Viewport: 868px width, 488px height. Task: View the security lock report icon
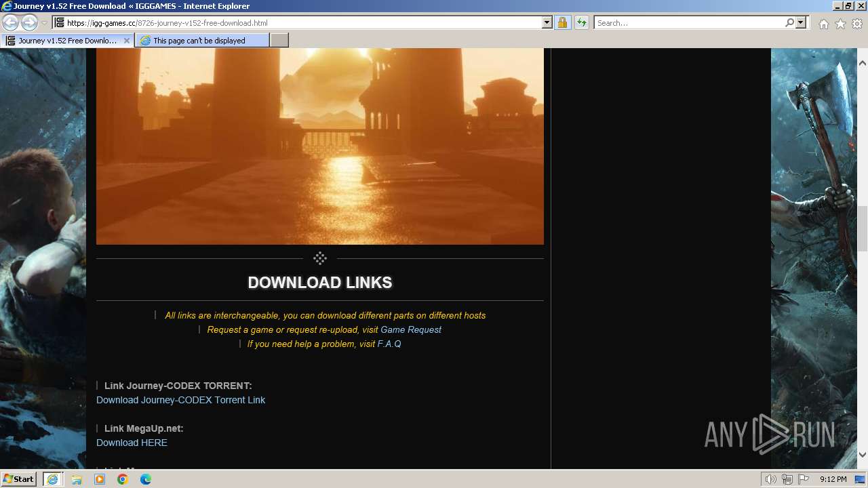point(562,22)
